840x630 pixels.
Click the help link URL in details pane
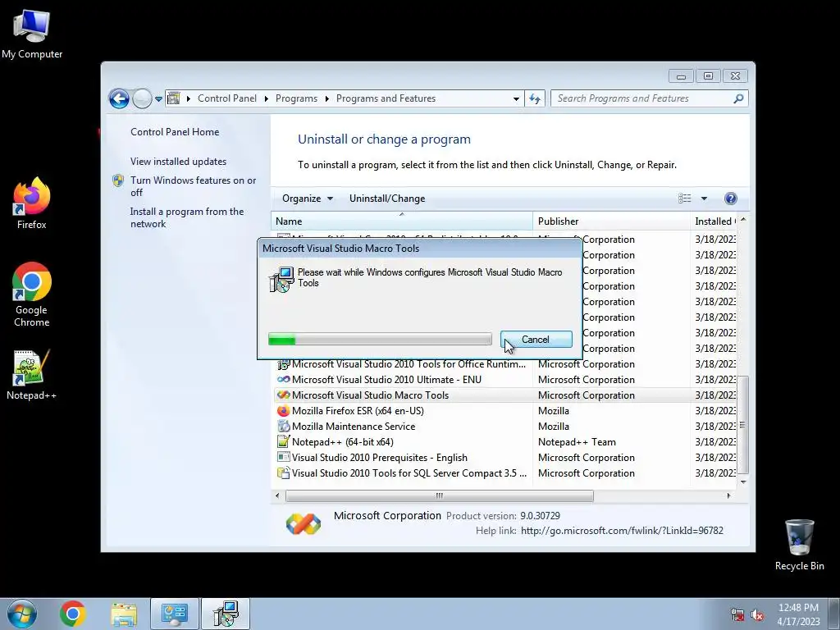pos(622,531)
